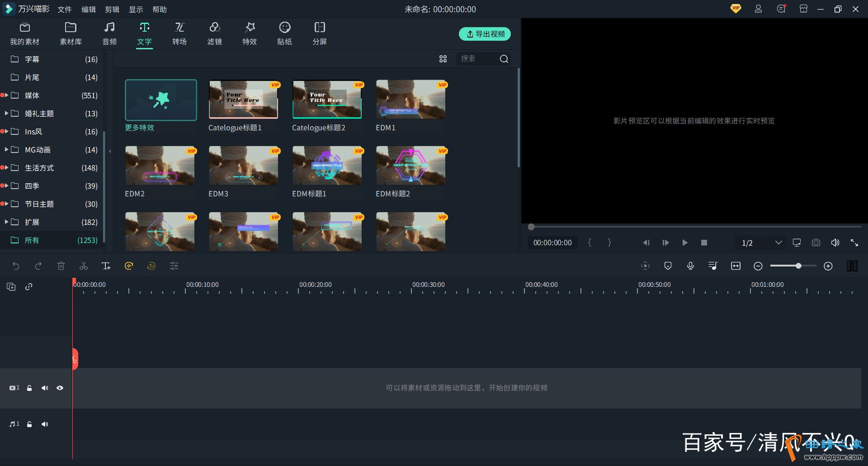Click the 导出视频 export button
Viewport: 868px width, 466px height.
(485, 34)
